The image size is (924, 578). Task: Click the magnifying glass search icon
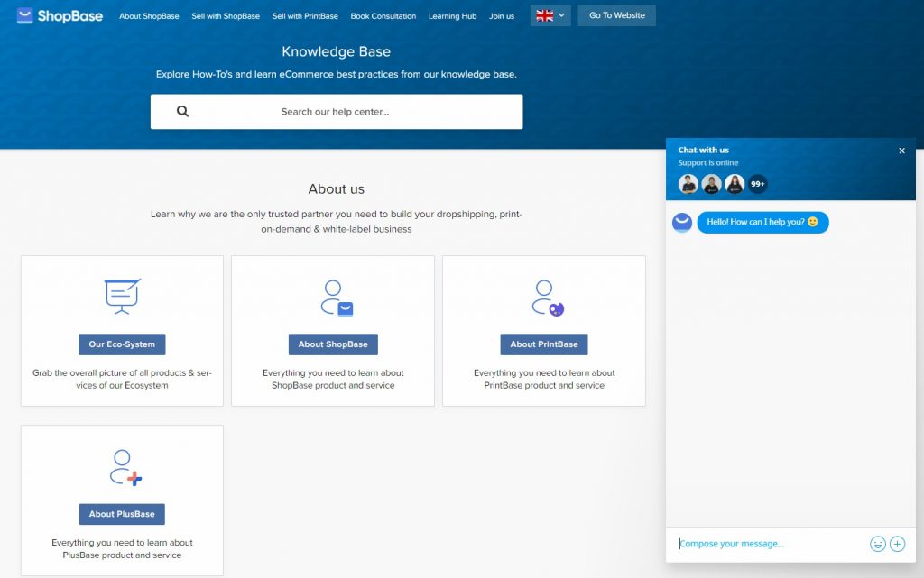click(182, 110)
